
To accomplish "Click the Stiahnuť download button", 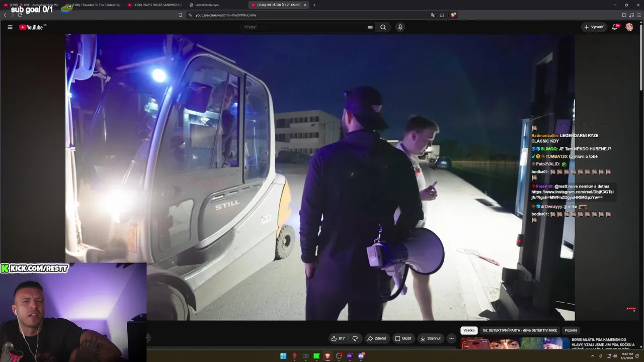I will coord(431,338).
